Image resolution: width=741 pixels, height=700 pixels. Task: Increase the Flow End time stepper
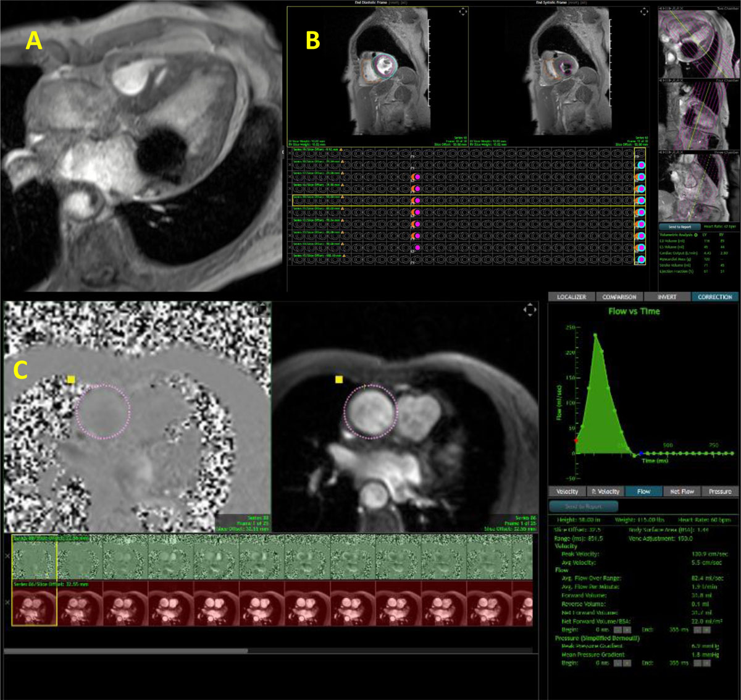[x=706, y=630]
